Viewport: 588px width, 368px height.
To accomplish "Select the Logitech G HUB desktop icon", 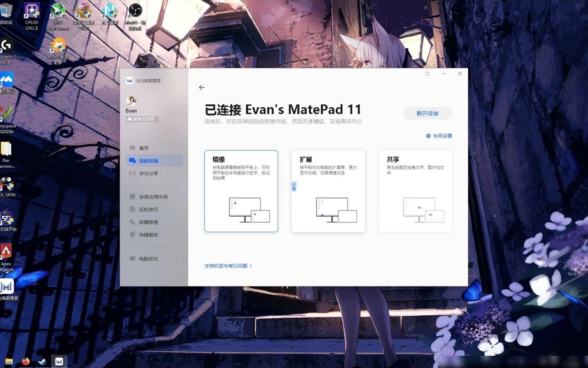I will point(7,52).
